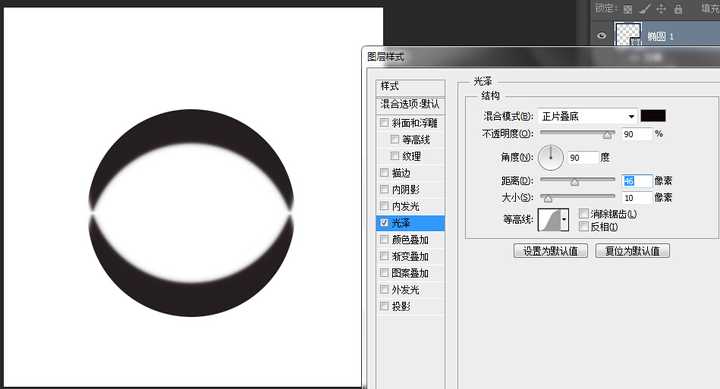Enable the 外发光 checkbox

[384, 289]
